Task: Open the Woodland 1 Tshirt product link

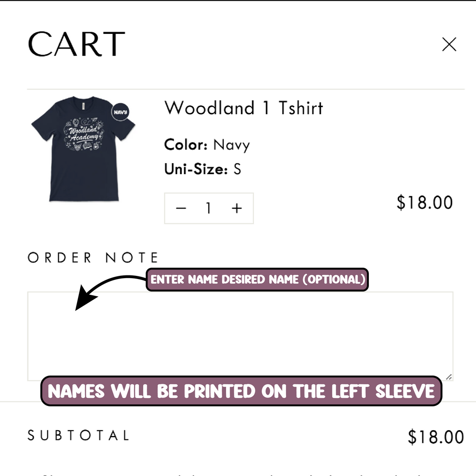Action: point(244,107)
